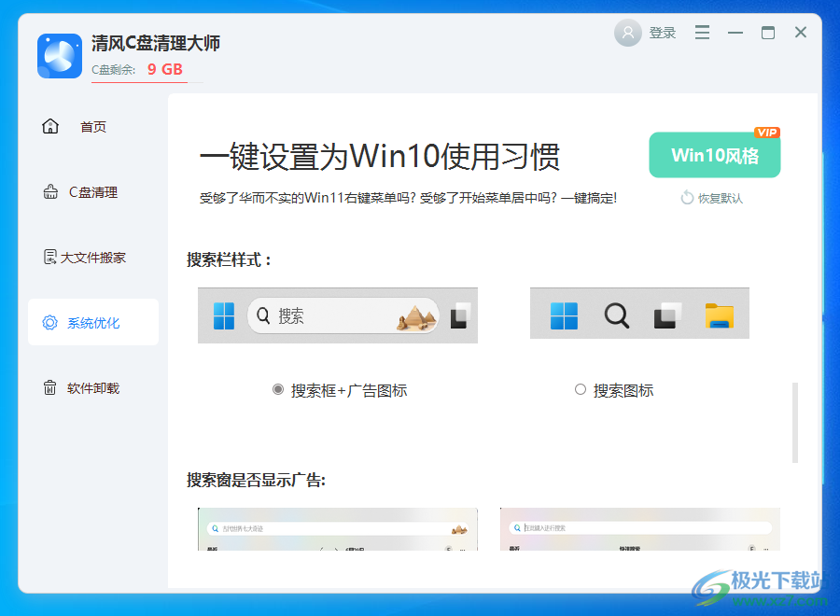Open 大文件搬家 large file mover icon
The height and width of the screenshot is (616, 840).
click(x=49, y=257)
